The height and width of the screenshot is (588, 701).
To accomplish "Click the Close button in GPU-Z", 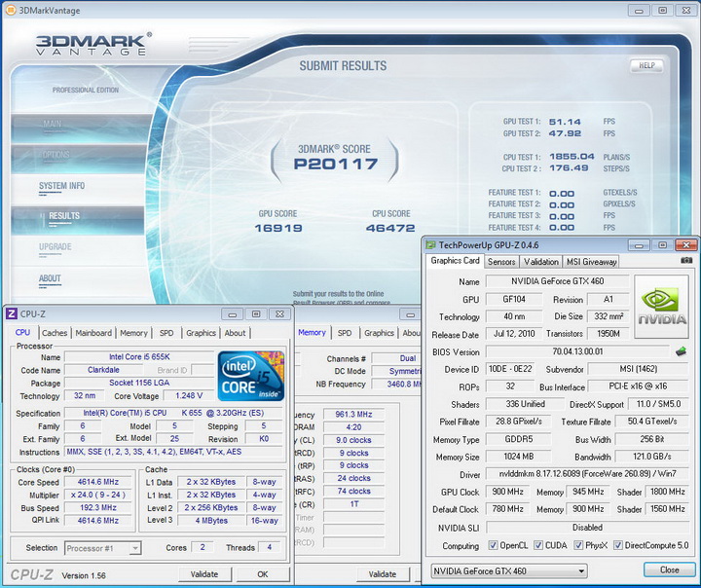I will click(669, 570).
